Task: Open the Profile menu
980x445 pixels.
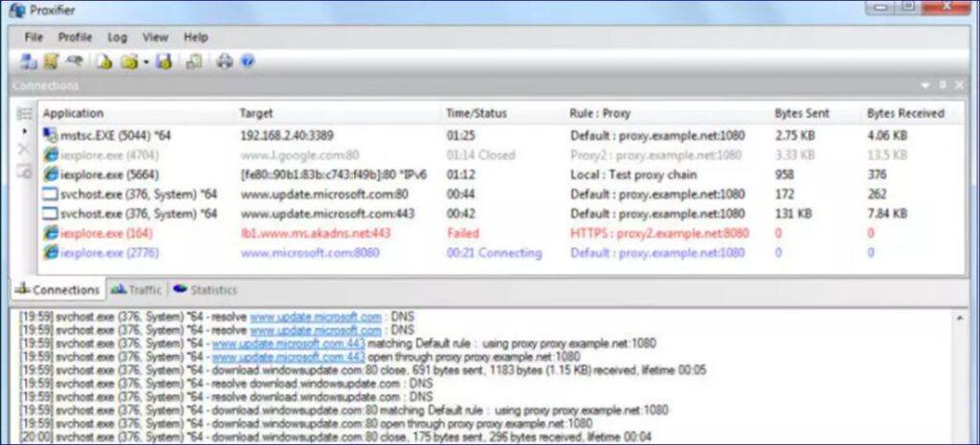Action: pos(75,37)
